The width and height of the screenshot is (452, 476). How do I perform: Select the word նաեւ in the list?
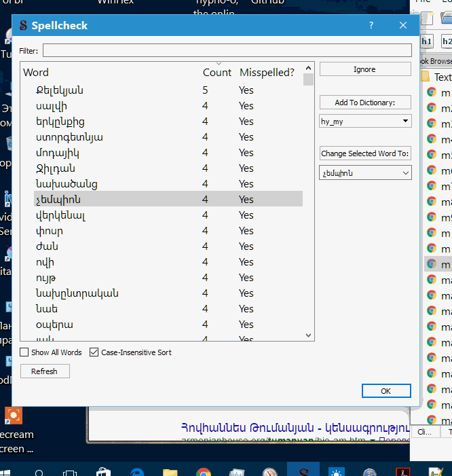pyautogui.click(x=46, y=309)
